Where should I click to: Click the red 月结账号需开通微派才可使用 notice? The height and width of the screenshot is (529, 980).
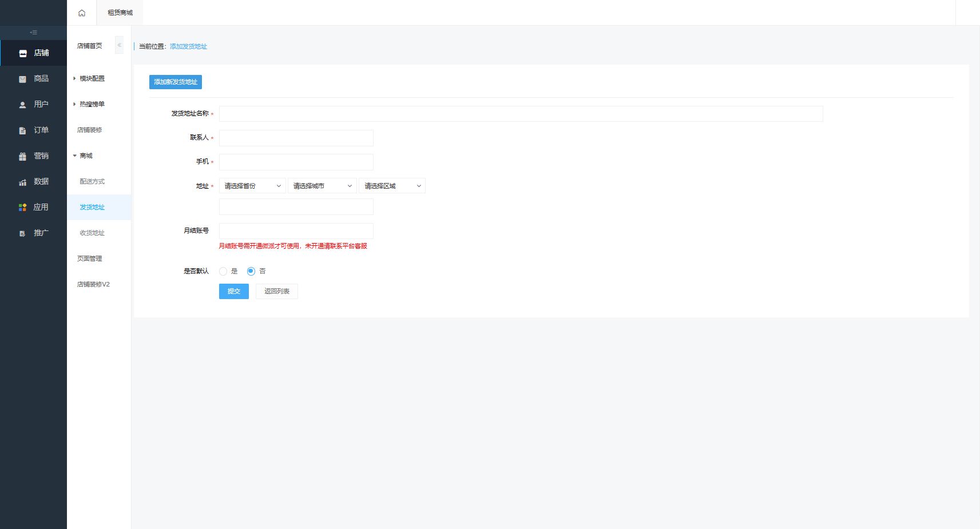coord(293,246)
